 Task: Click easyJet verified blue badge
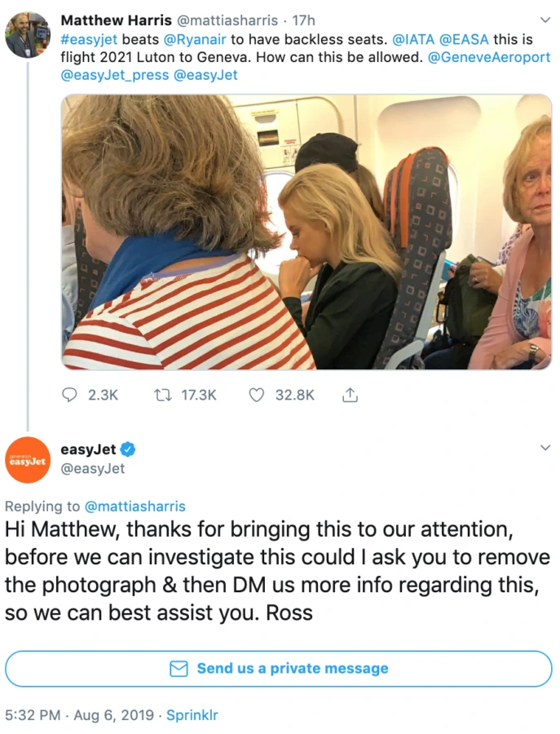pos(128,449)
